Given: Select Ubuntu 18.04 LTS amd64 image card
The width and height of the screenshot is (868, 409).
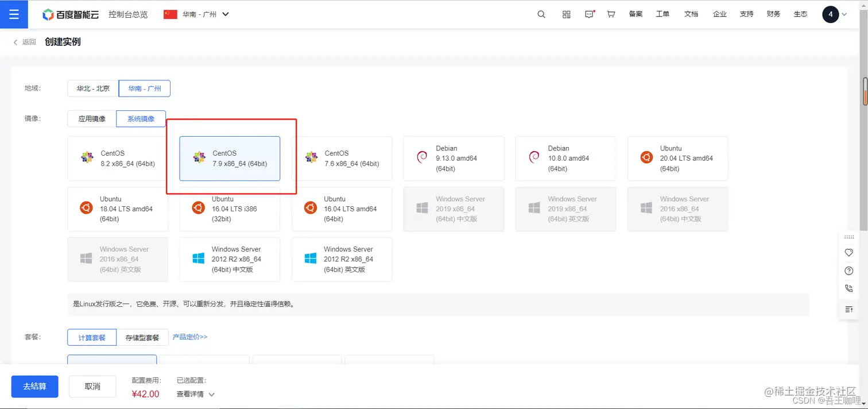Looking at the screenshot, I should 118,209.
